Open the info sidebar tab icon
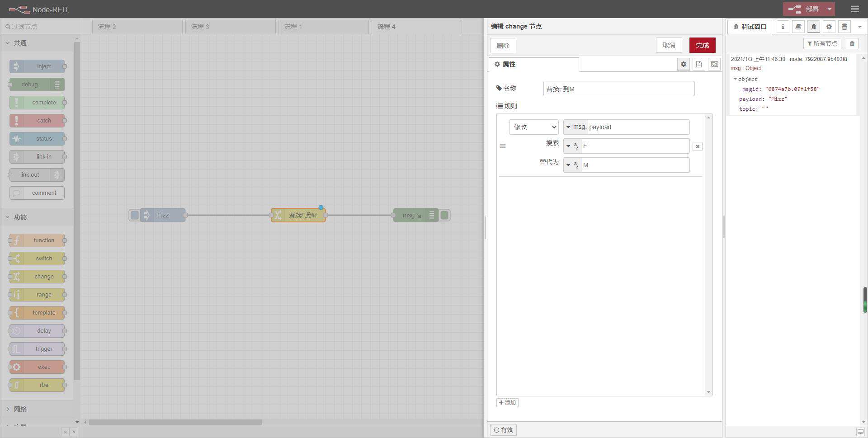 783,27
